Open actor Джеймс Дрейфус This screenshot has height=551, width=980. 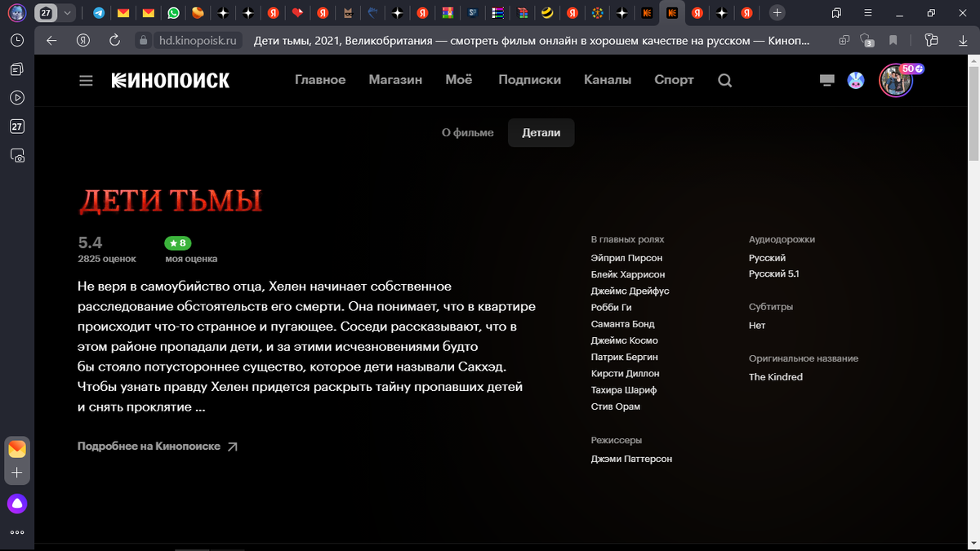[x=630, y=291]
